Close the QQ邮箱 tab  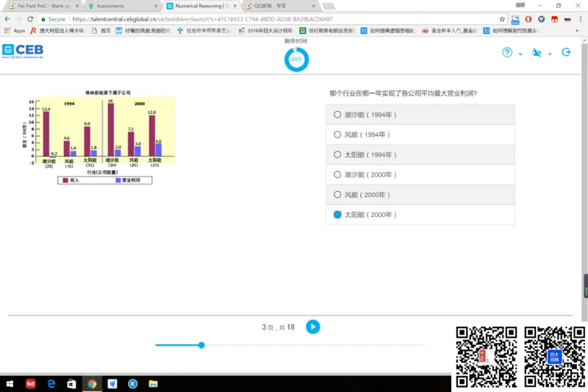click(x=314, y=6)
